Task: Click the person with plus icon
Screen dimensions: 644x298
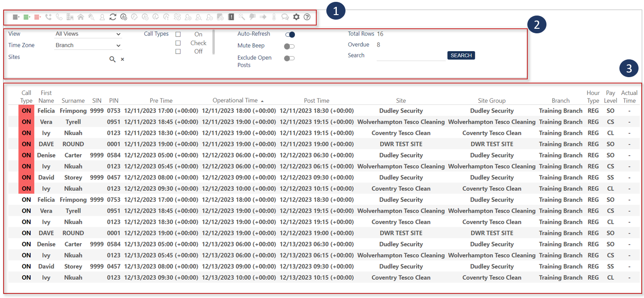Action: click(x=188, y=17)
